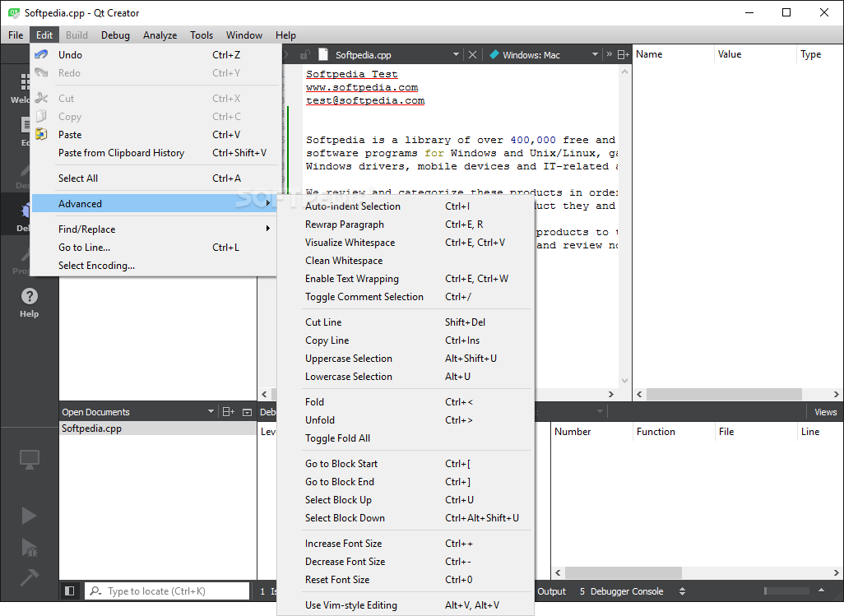Open the File menu
Viewport: 844px width, 616px height.
point(16,35)
